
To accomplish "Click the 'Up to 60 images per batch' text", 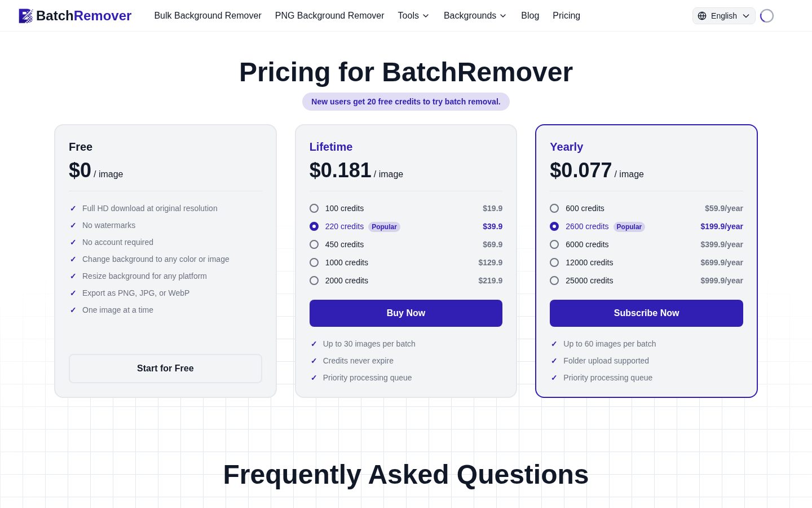I will 610,344.
